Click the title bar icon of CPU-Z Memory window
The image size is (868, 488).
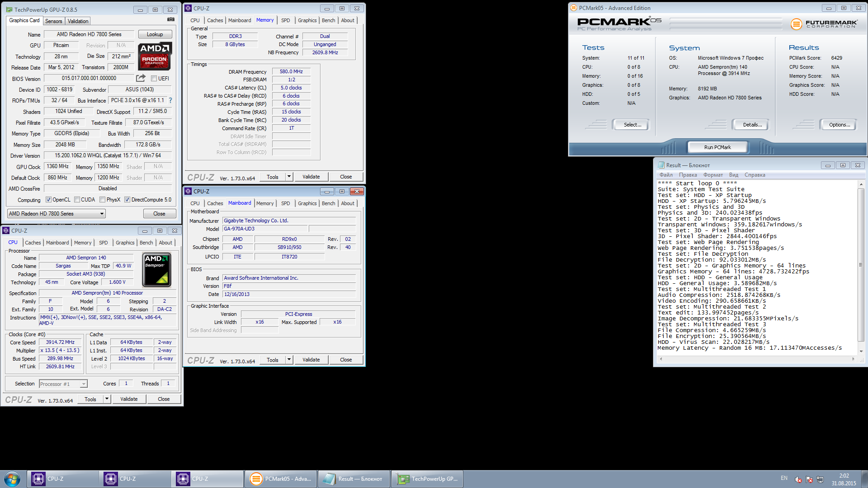(x=188, y=8)
